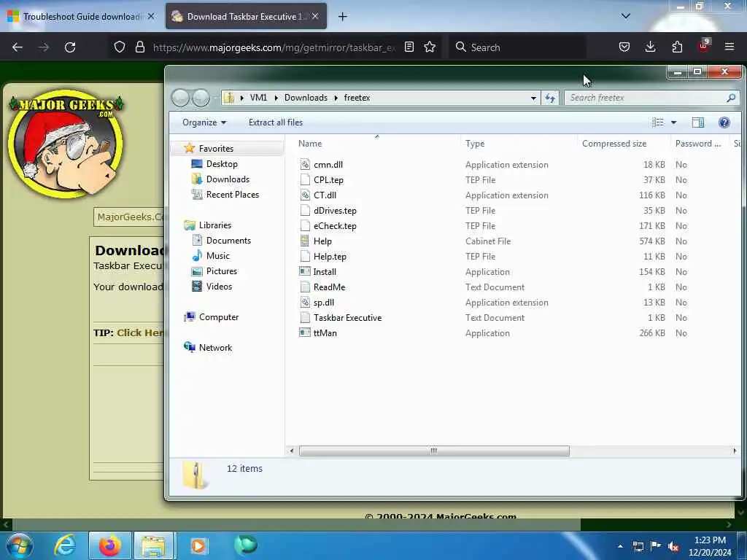The image size is (747, 560).
Task: Open Desktop in navigation pane
Action: tap(222, 164)
